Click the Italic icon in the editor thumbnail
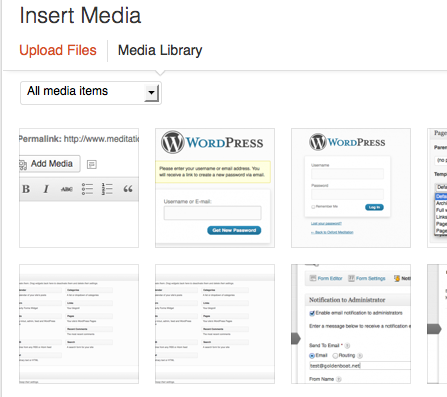447x397 pixels. click(x=46, y=189)
